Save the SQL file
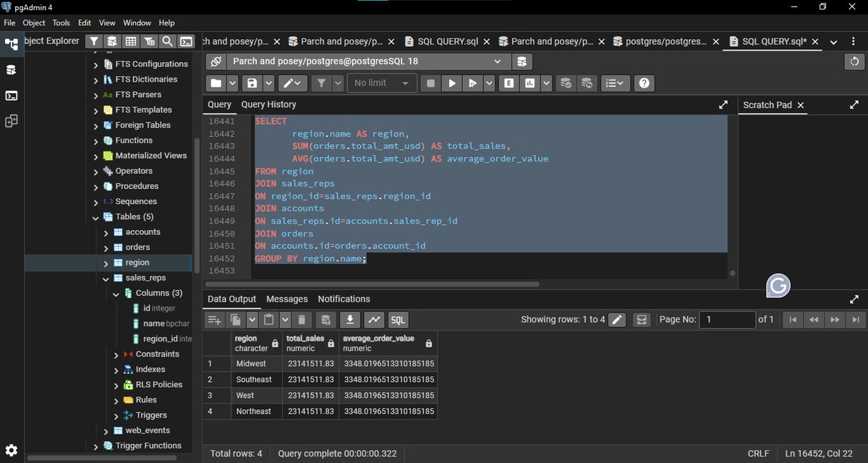Viewport: 868px width, 463px height. click(252, 83)
